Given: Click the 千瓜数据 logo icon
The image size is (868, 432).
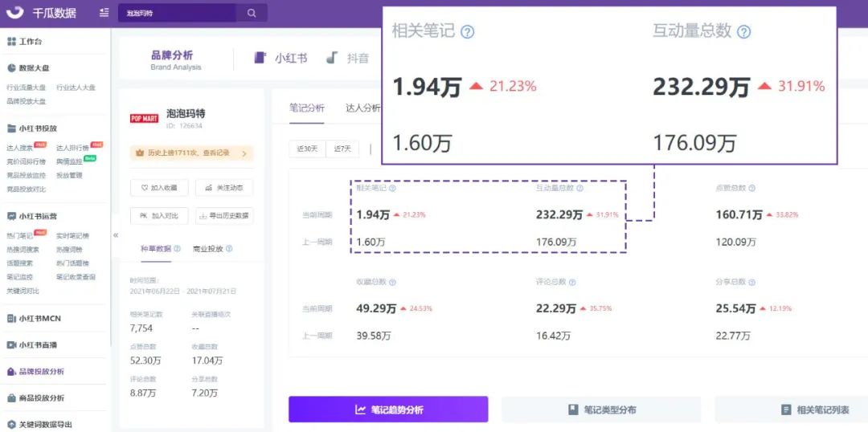Looking at the screenshot, I should pos(14,13).
